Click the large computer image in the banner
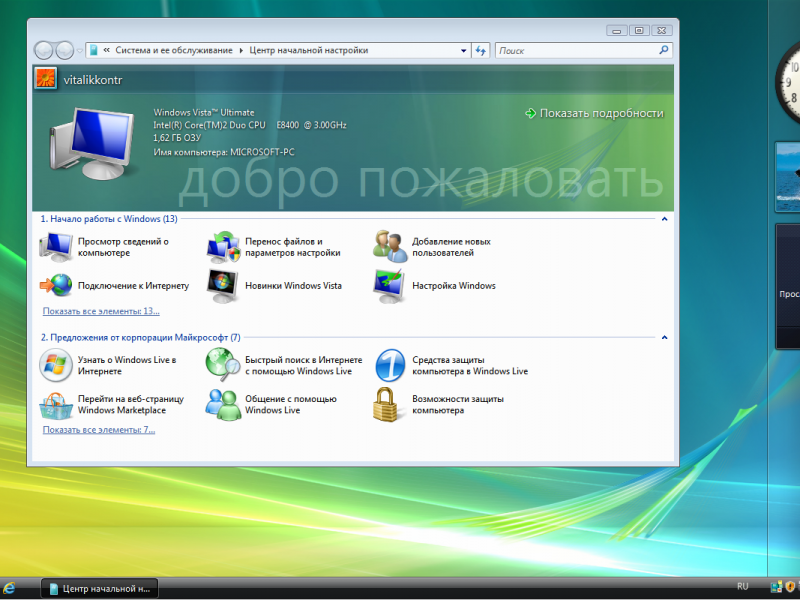 92,143
